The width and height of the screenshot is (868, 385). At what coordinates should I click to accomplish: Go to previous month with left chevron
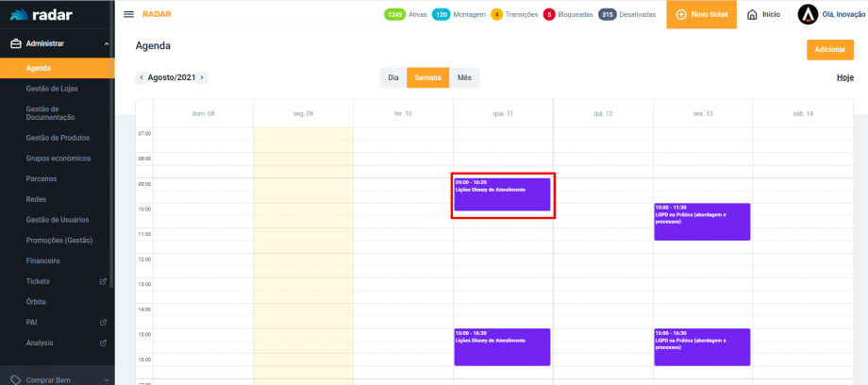142,77
